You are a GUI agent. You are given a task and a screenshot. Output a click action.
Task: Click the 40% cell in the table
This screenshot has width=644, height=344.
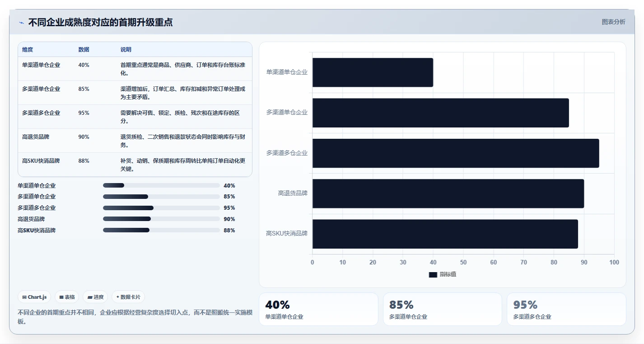[84, 65]
